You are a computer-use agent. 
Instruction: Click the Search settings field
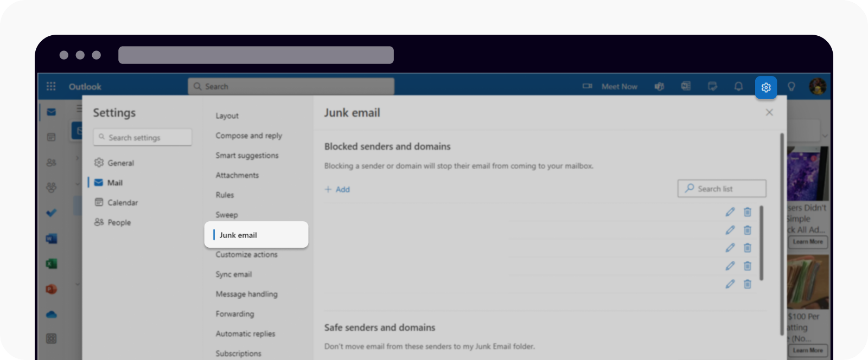coord(143,137)
